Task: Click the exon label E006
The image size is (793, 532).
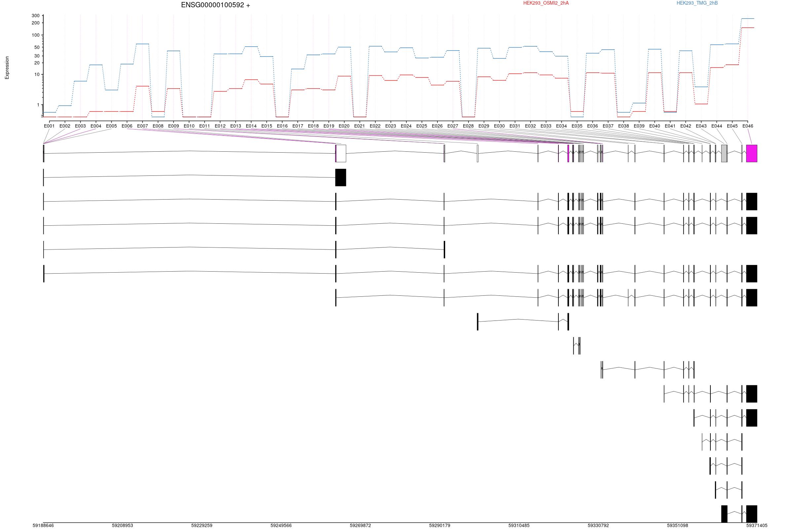Action: tap(127, 126)
